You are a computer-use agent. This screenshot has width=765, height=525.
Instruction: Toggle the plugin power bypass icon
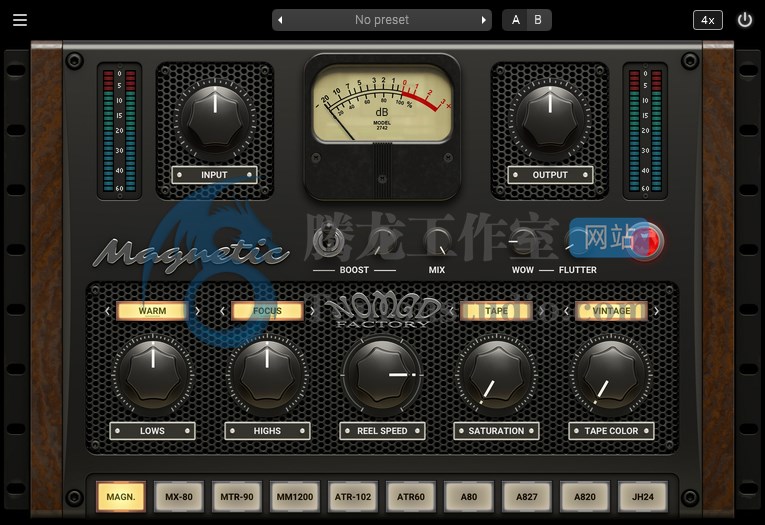pyautogui.click(x=745, y=20)
